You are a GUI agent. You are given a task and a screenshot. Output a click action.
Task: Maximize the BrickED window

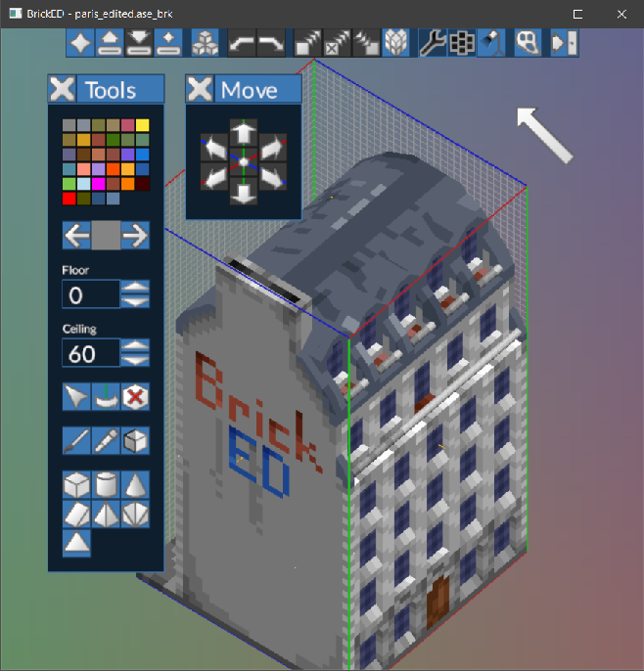tap(577, 14)
